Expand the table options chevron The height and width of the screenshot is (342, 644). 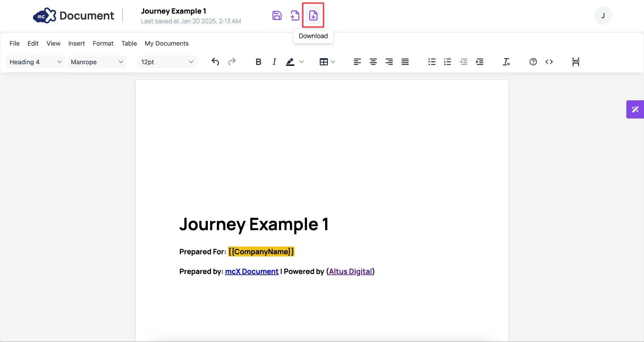333,62
